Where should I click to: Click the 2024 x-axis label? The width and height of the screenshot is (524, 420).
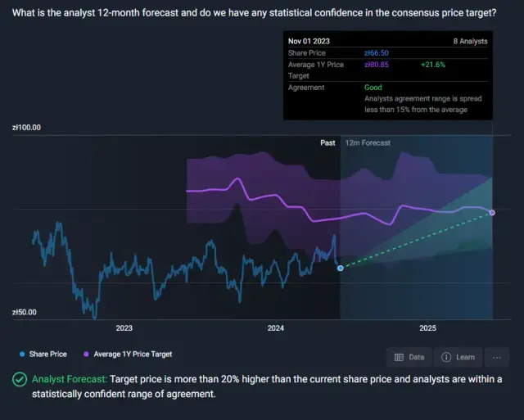coord(276,328)
